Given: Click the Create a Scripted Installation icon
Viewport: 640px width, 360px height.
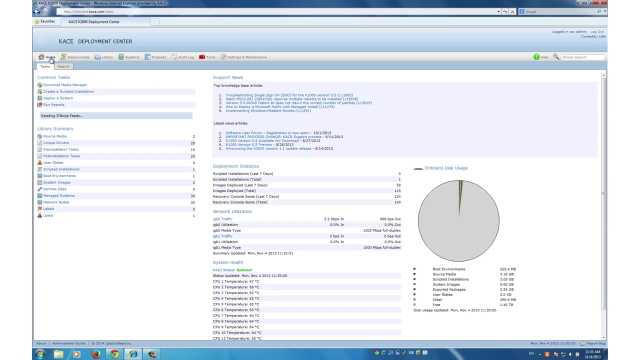Looking at the screenshot, I should [40, 91].
